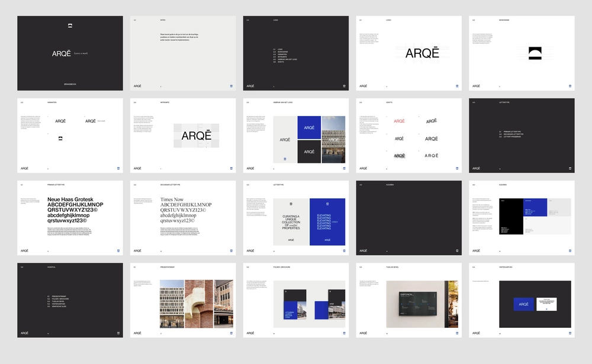Click the blue ARQĒ logo tile on the logo usage page

(x=308, y=127)
